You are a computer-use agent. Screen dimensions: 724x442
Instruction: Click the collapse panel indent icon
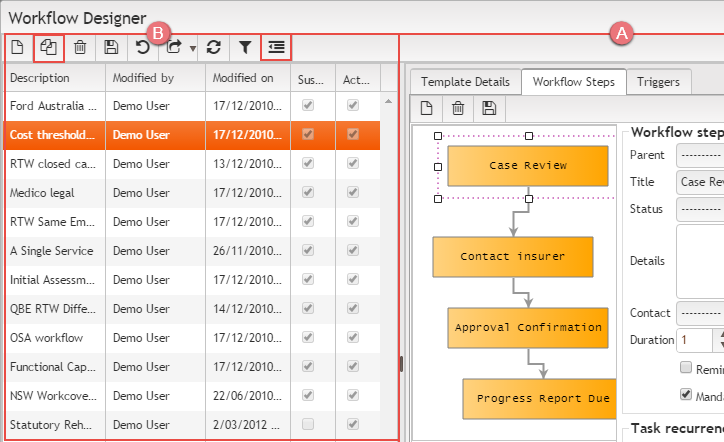pos(276,47)
